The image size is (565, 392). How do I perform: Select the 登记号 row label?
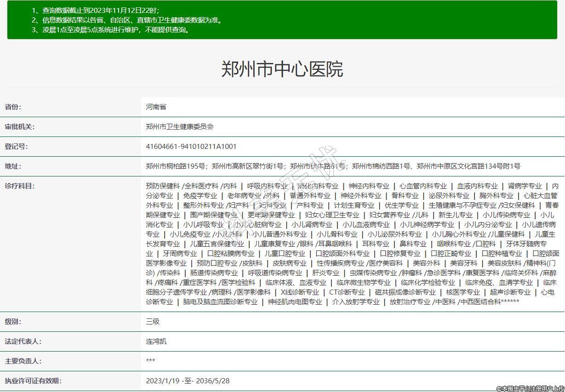point(16,147)
